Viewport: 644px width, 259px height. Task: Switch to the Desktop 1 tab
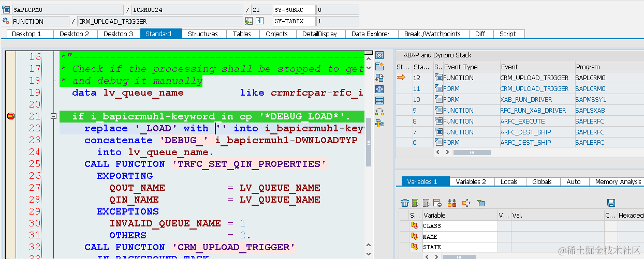pos(30,34)
